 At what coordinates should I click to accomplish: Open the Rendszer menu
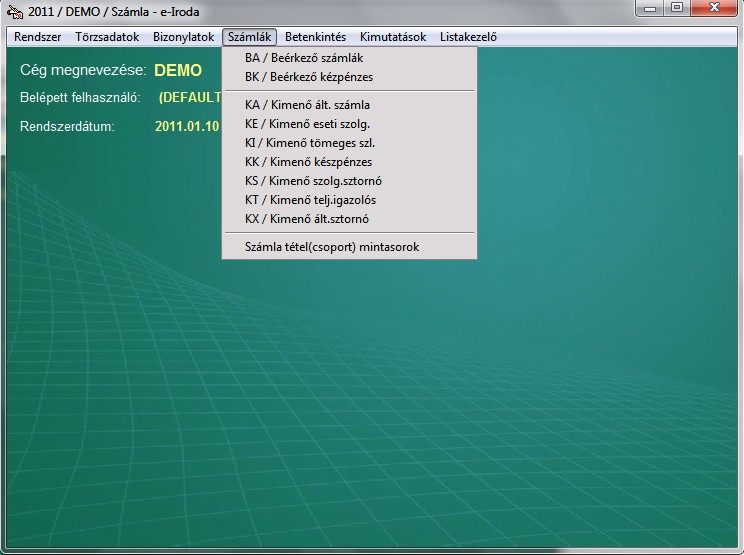[x=37, y=37]
